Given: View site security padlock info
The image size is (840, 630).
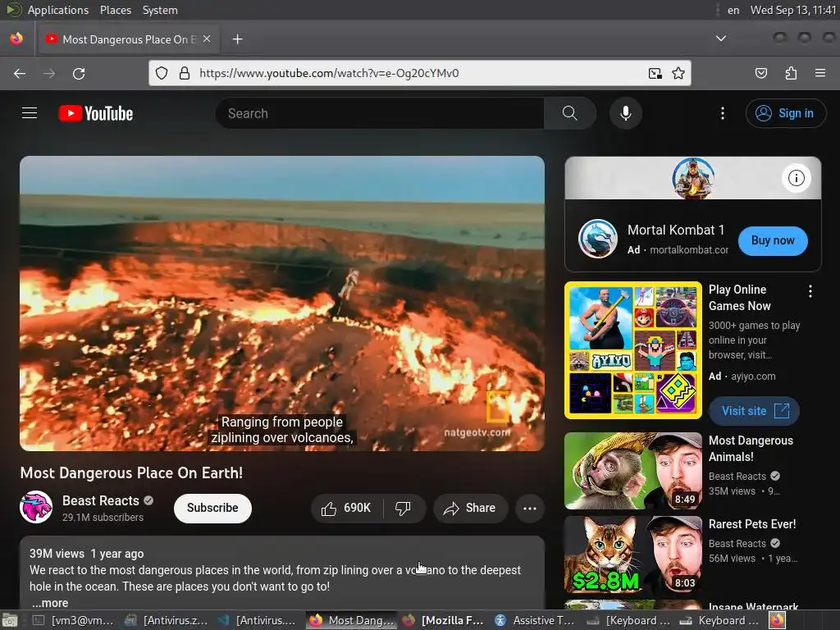Looking at the screenshot, I should point(185,73).
